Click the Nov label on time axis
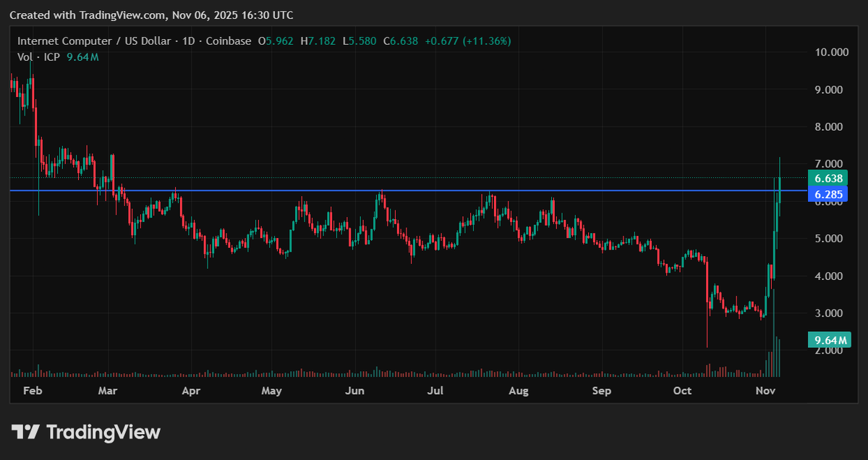868x460 pixels. [x=765, y=391]
